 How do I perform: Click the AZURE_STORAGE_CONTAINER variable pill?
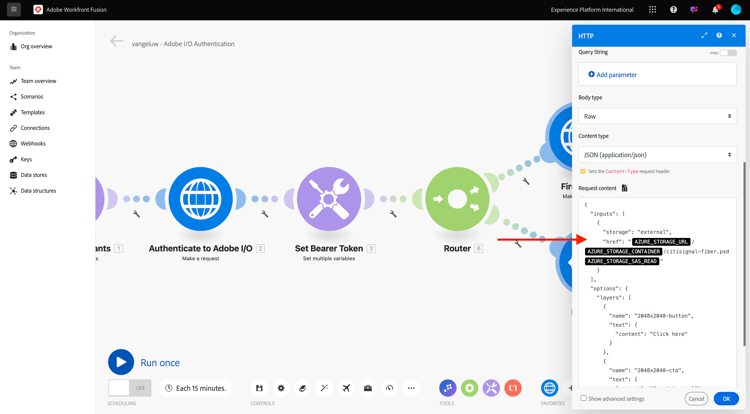(623, 251)
